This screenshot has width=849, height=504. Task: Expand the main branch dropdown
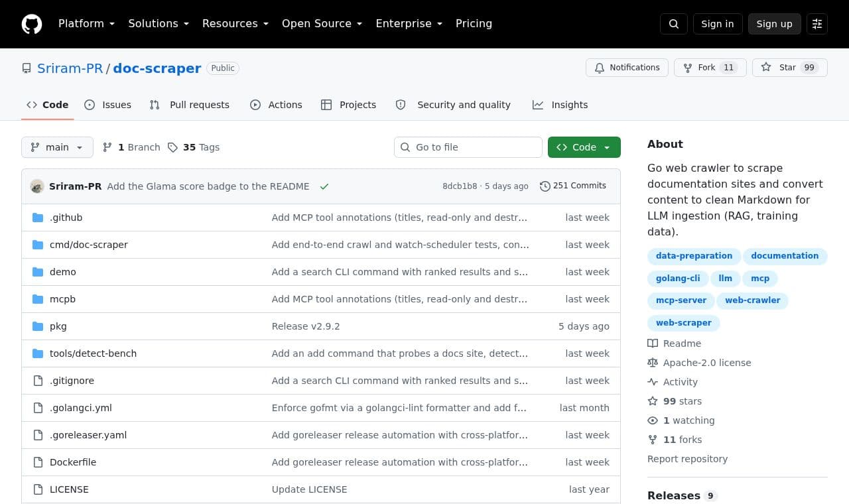coord(57,147)
